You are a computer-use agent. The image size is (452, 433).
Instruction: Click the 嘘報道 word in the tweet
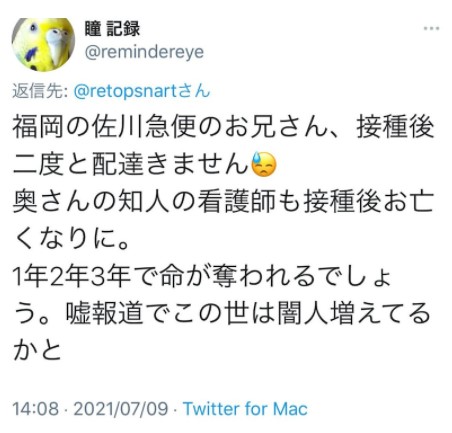coord(105,314)
